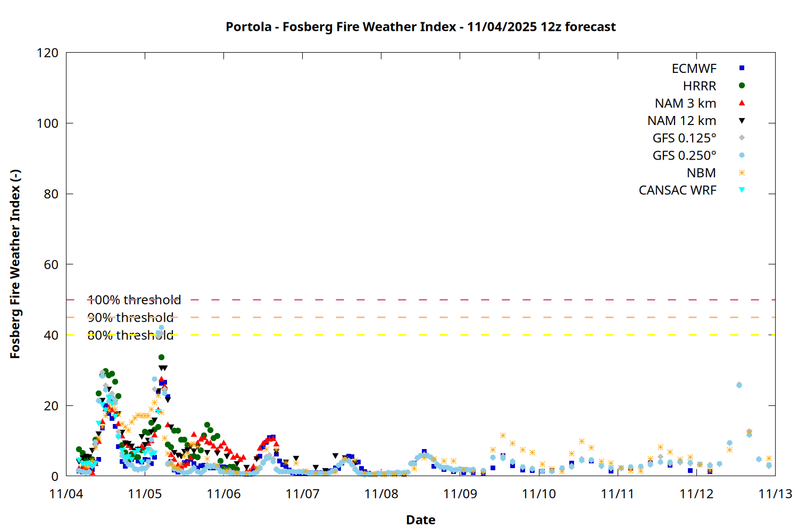Click the chart title text
Image resolution: width=798 pixels, height=532 pixels.
click(x=420, y=27)
